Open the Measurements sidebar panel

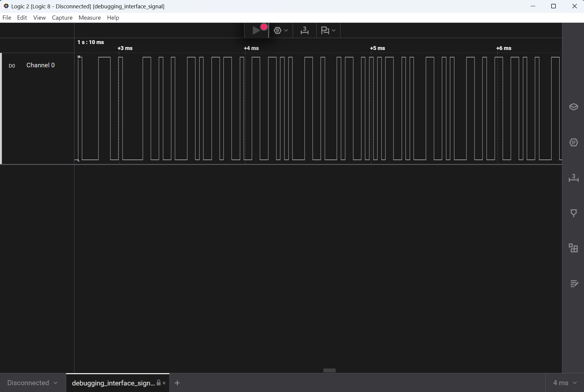(573, 178)
